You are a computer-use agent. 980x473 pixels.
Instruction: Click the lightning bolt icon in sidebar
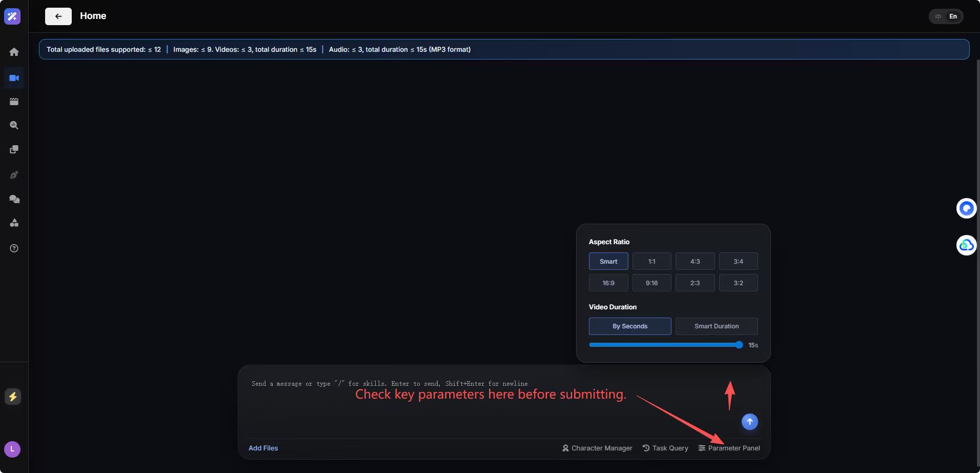pyautogui.click(x=13, y=397)
